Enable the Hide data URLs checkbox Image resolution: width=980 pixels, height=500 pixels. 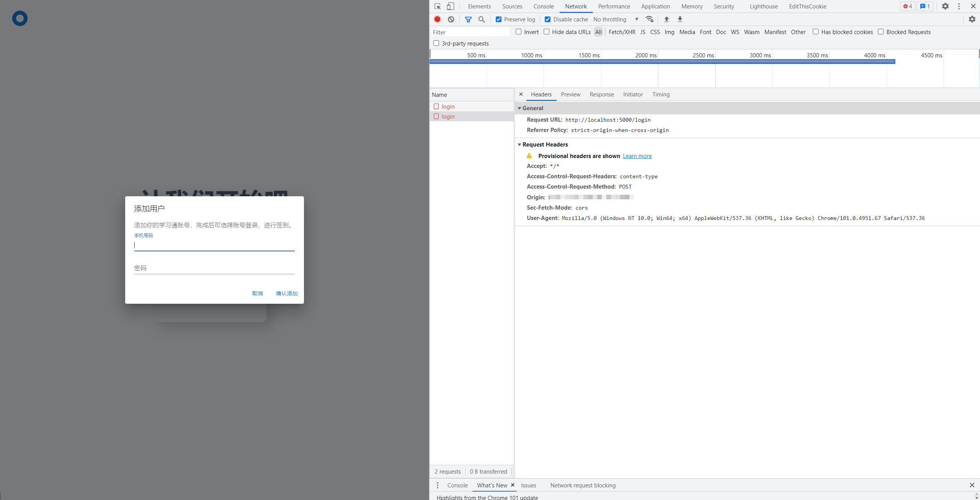(547, 32)
